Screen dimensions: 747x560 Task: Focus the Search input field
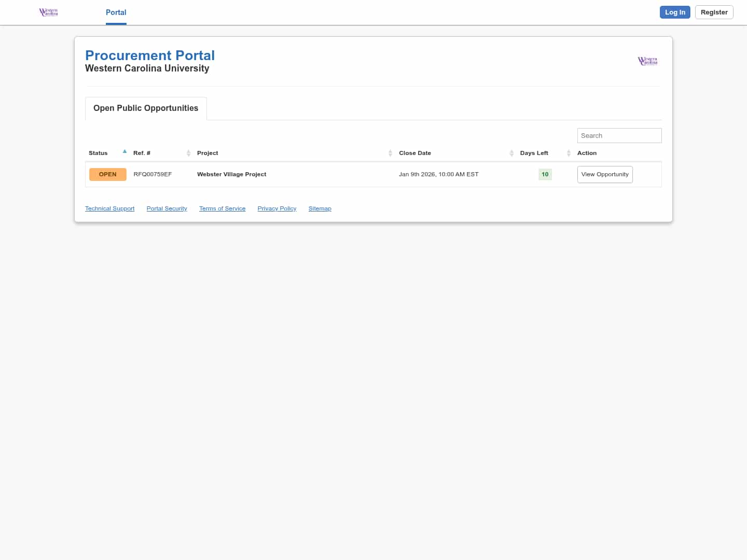tap(619, 136)
